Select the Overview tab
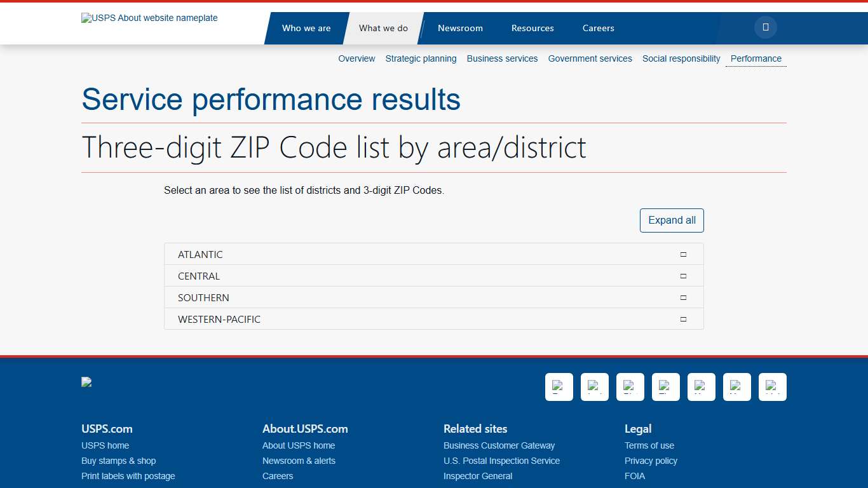This screenshot has width=868, height=488. point(356,58)
